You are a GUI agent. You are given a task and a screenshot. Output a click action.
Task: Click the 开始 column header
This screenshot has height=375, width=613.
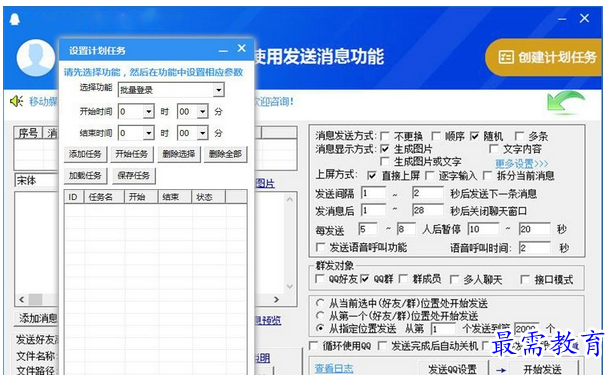tap(141, 197)
